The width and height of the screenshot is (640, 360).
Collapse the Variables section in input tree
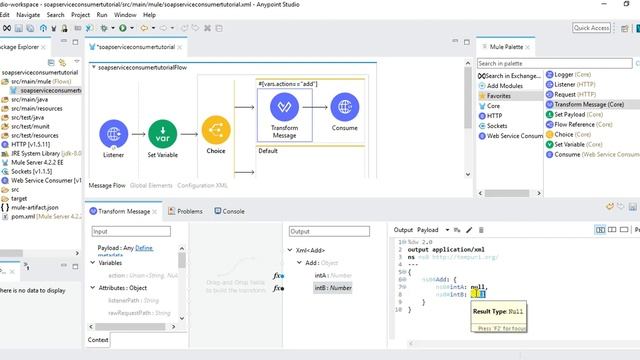point(93,262)
